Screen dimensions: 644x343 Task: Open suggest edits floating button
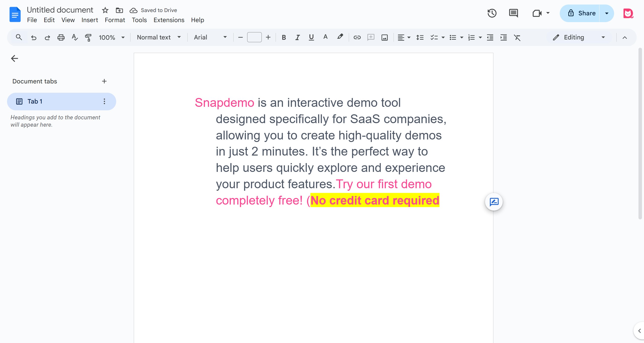tap(494, 202)
